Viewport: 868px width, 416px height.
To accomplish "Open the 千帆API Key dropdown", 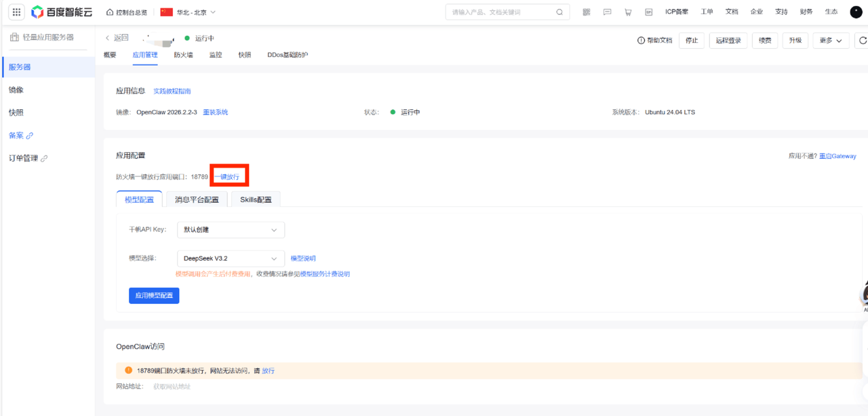I will coord(231,230).
